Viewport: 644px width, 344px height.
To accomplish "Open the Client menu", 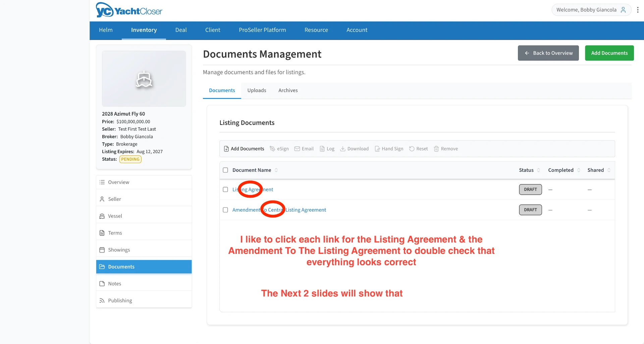I will click(213, 30).
